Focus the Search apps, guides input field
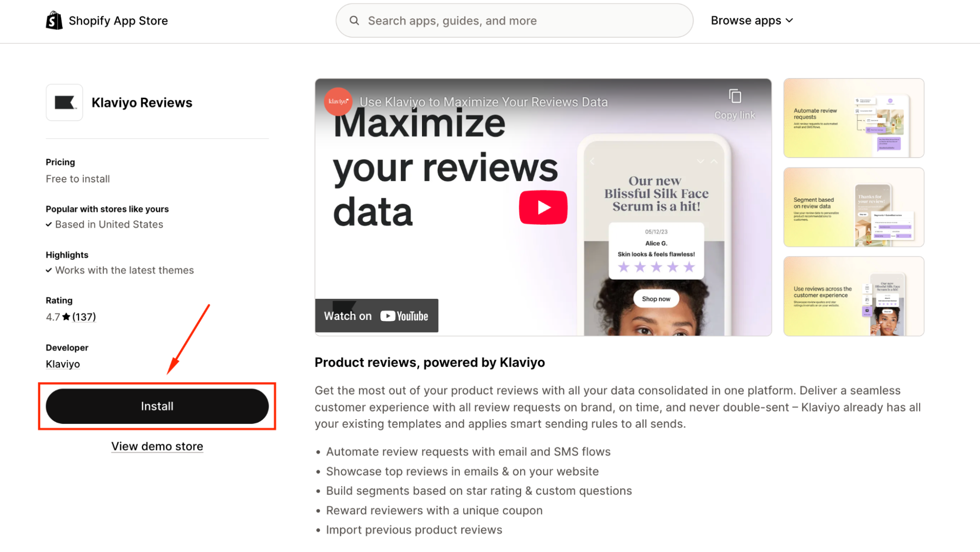980x552 pixels. [514, 21]
